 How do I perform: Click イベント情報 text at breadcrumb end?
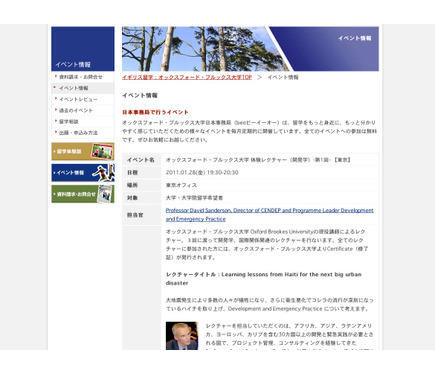click(283, 77)
